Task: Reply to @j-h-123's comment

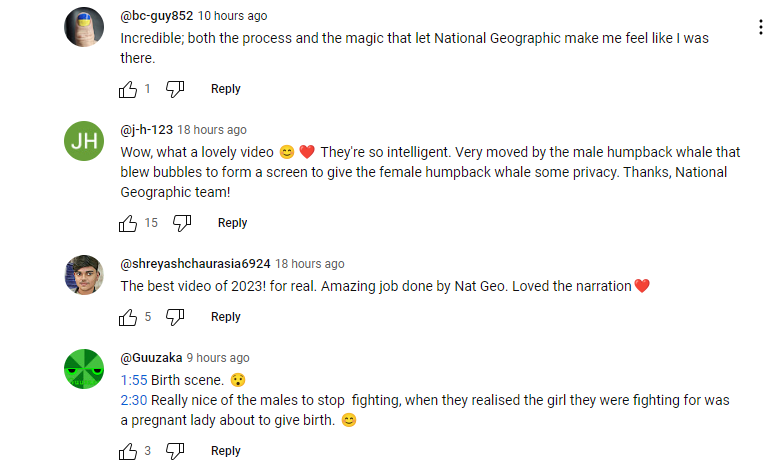Action: 233,223
